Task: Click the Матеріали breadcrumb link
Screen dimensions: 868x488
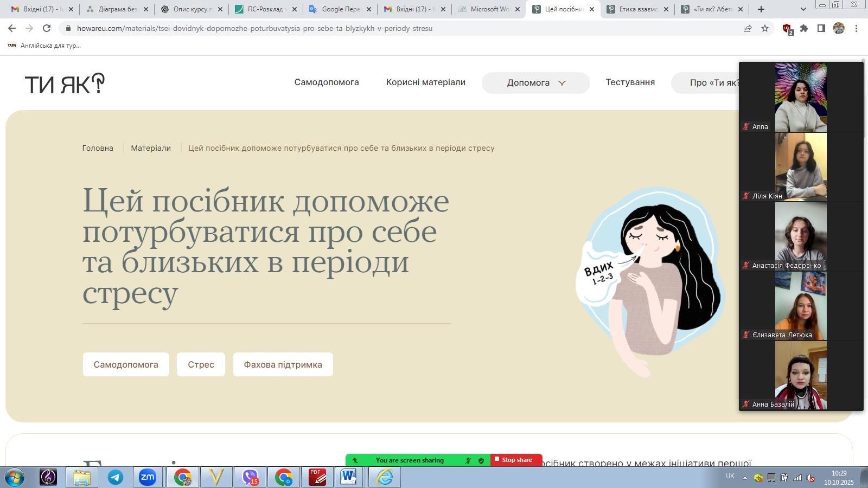Action: 151,148
